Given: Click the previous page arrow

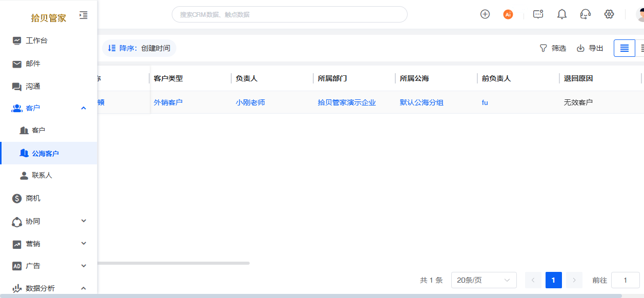Looking at the screenshot, I should [533, 280].
